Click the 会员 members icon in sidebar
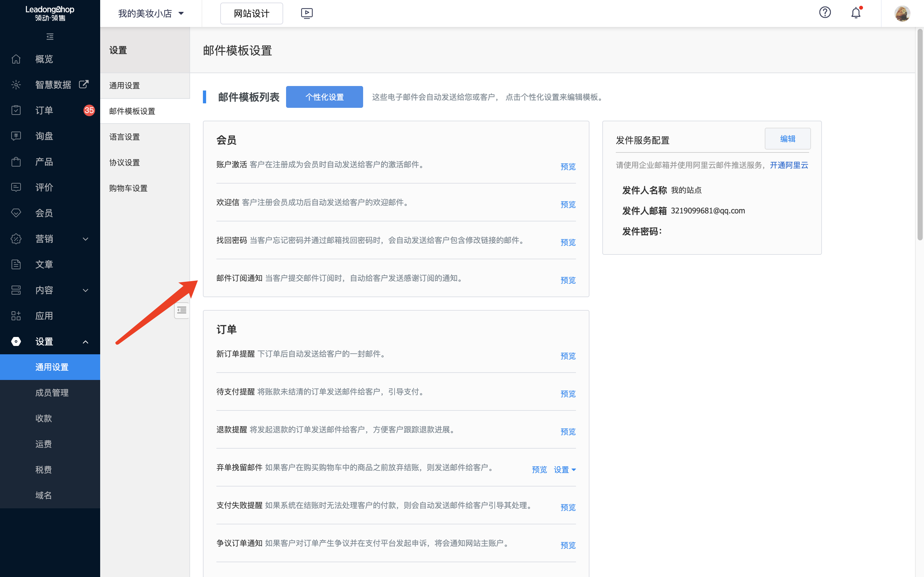This screenshot has height=577, width=924. pyautogui.click(x=16, y=213)
